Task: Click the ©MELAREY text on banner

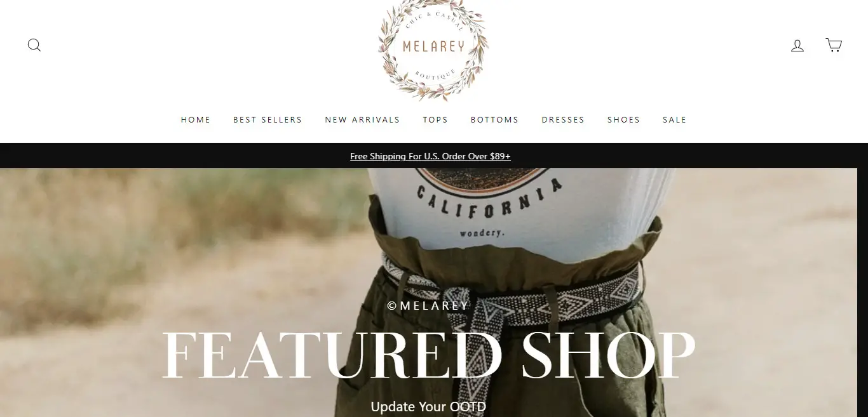Action: (x=428, y=305)
